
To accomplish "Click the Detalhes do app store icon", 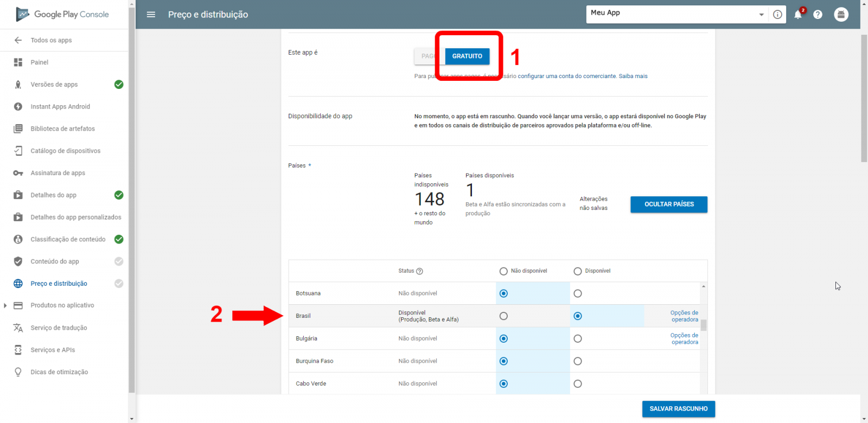I will click(x=18, y=195).
